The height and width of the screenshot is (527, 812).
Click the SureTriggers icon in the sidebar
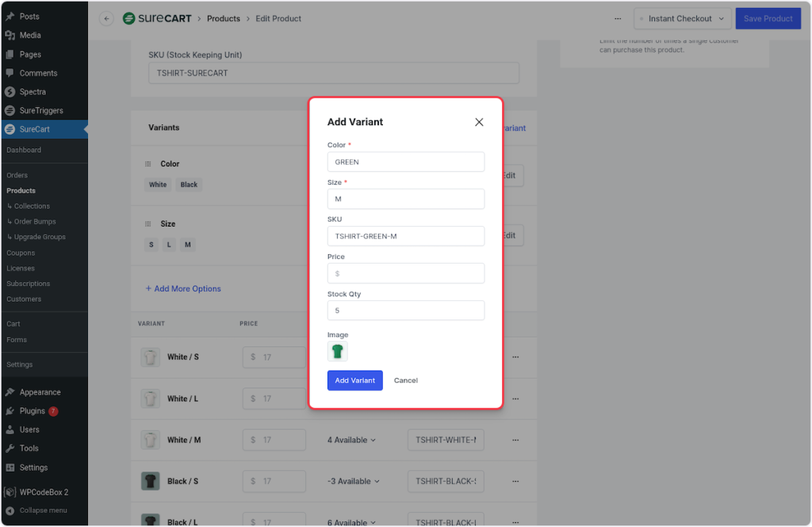[x=10, y=111]
